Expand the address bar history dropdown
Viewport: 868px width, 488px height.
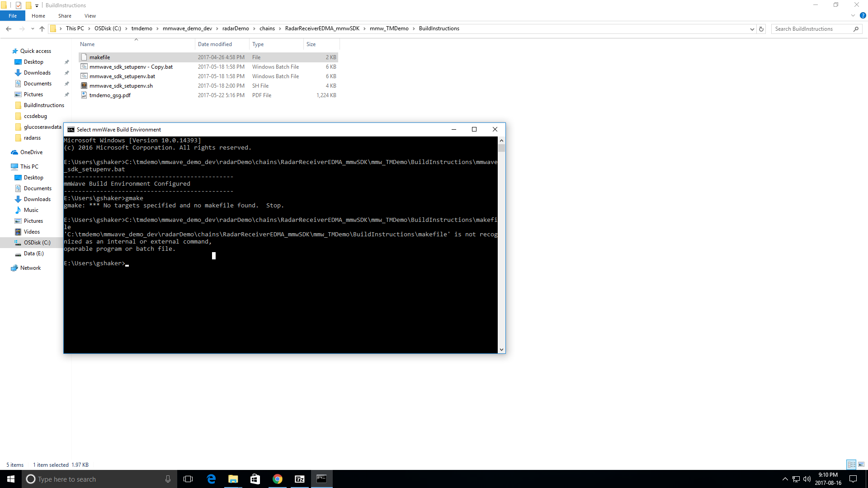pyautogui.click(x=752, y=29)
